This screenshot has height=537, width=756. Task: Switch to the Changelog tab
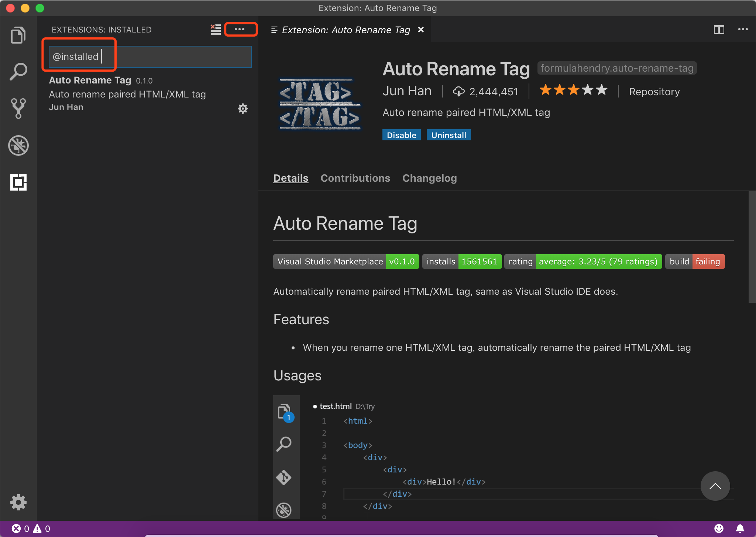[x=429, y=178]
